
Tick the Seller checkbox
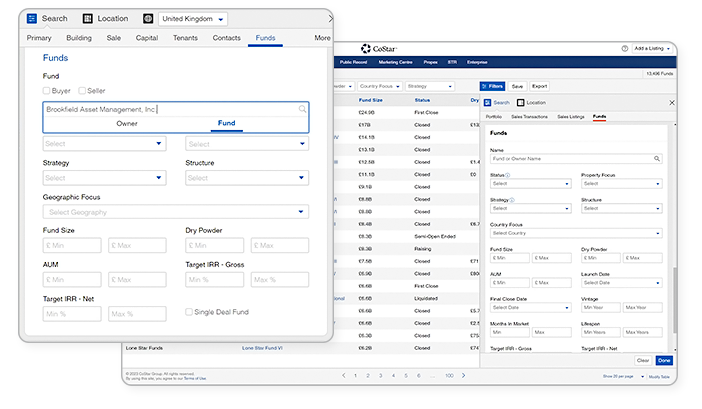(x=83, y=91)
